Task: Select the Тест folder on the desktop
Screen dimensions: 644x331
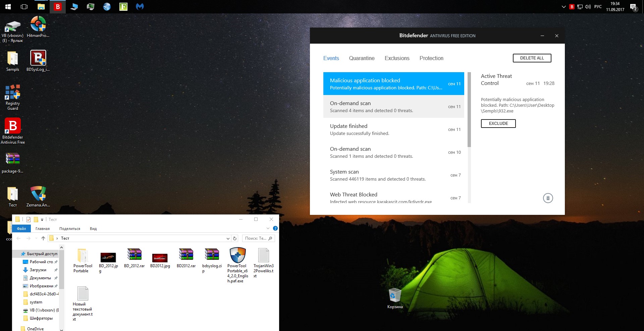Action: 13,197
